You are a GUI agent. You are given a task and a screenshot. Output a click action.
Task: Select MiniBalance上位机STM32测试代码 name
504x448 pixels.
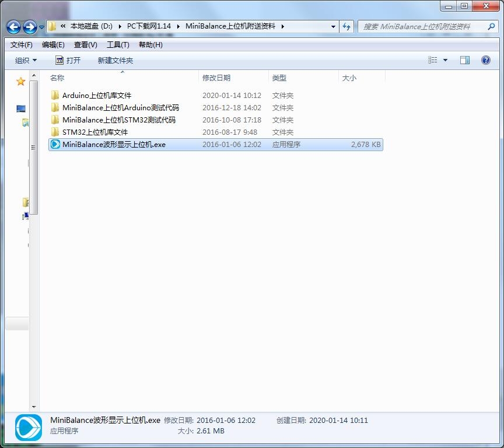tap(119, 120)
